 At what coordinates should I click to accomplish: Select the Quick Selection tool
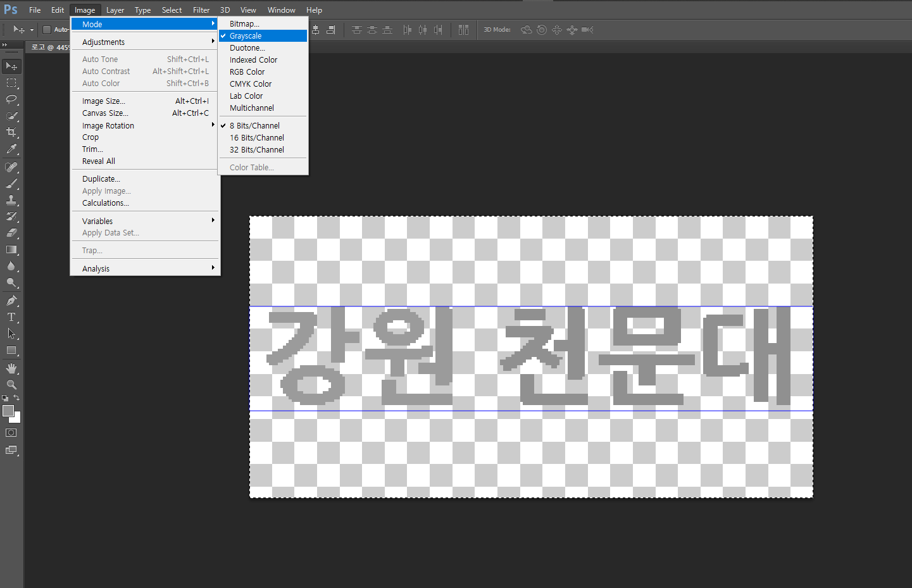click(11, 116)
